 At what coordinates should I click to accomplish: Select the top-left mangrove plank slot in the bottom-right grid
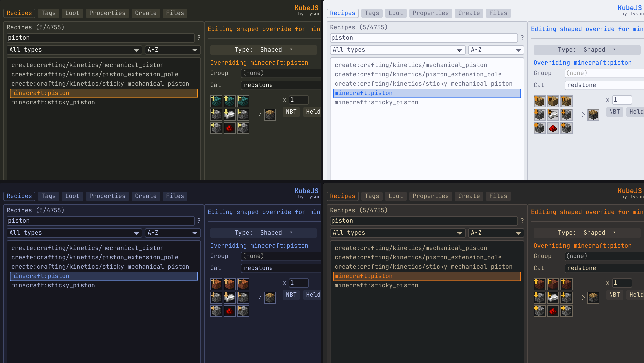pos(540,284)
